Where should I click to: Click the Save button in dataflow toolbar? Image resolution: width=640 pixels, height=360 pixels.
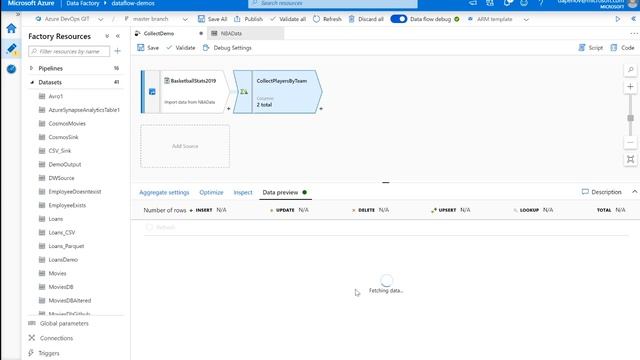148,48
